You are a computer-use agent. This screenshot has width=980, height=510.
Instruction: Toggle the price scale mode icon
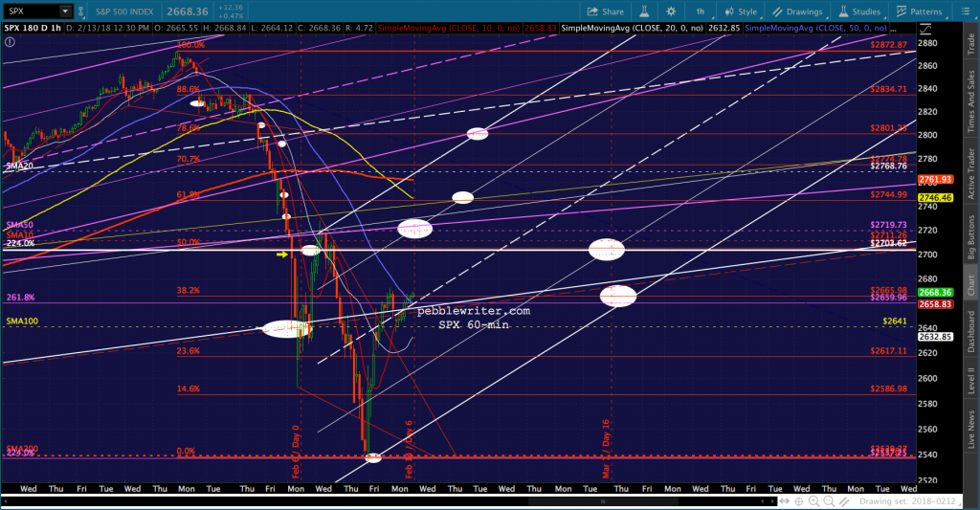[x=925, y=30]
